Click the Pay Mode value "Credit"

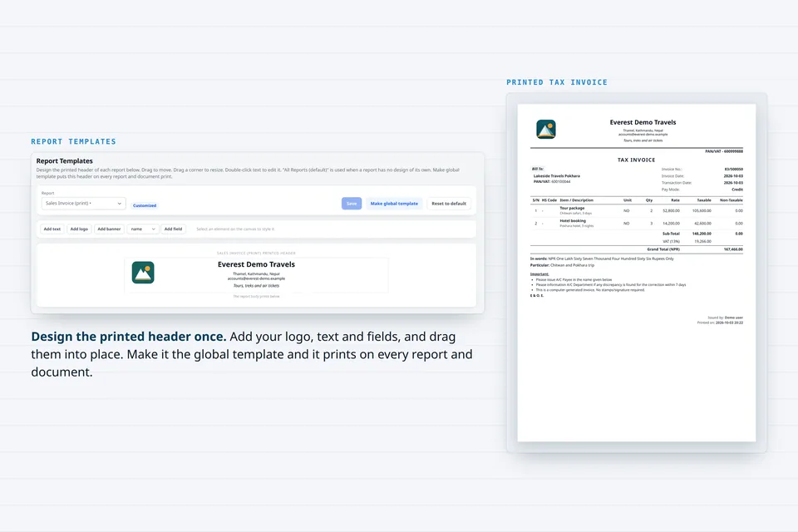[x=737, y=190]
